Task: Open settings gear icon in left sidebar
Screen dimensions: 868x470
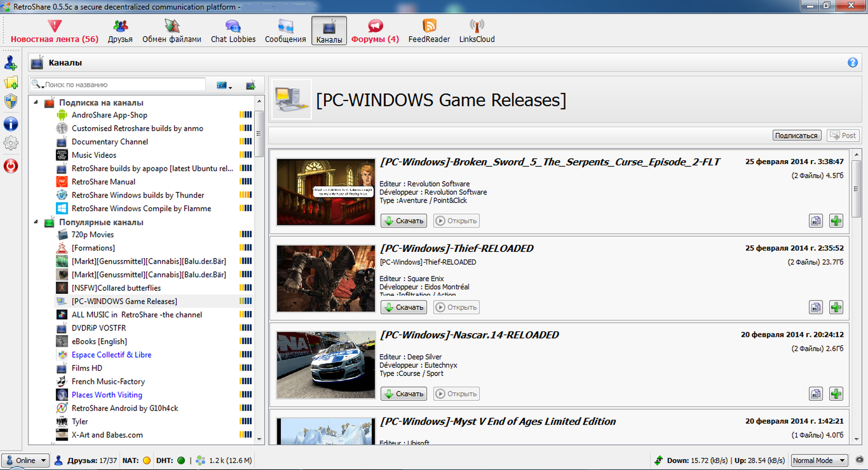Action: coord(10,143)
